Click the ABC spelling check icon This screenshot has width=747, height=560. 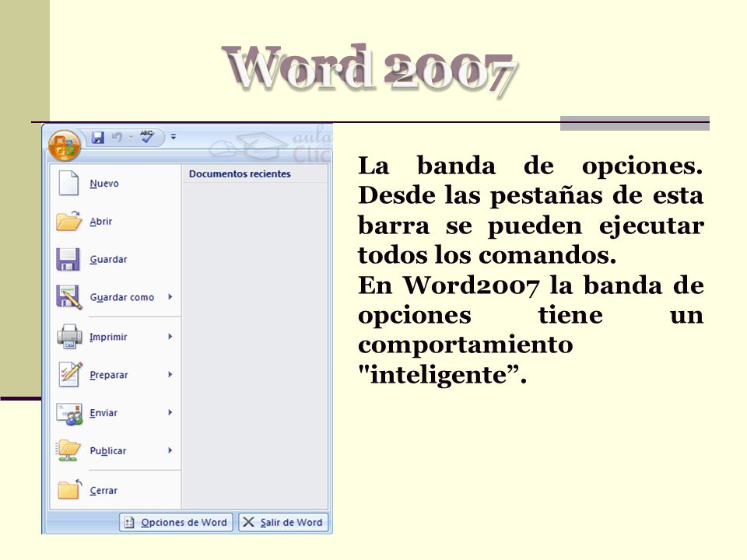[147, 137]
